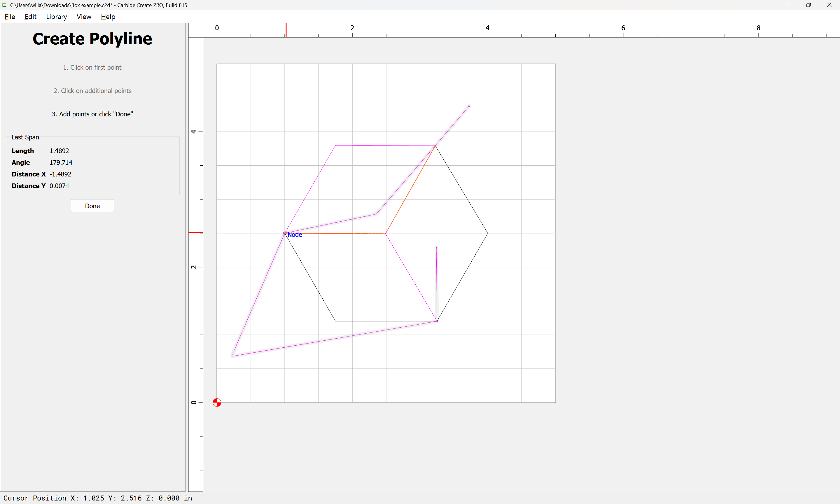Viewport: 840px width, 504px height.
Task: Click the right vertex of the hexagon
Action: point(488,233)
